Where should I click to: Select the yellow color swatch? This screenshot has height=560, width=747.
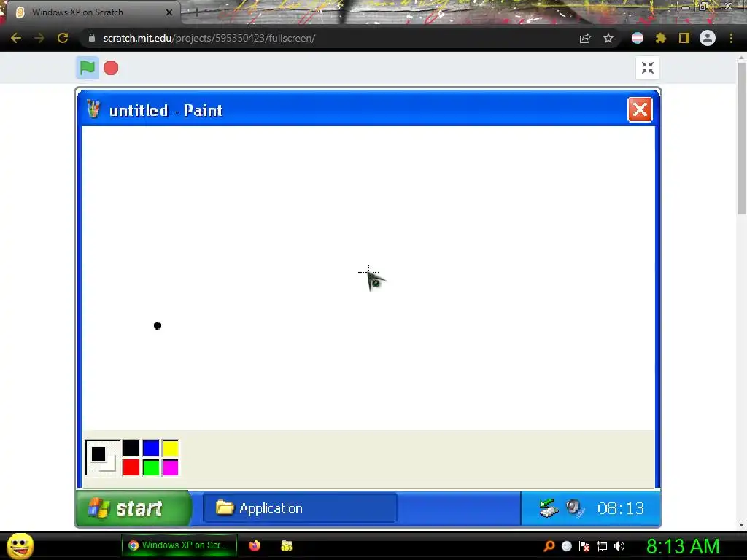point(171,448)
